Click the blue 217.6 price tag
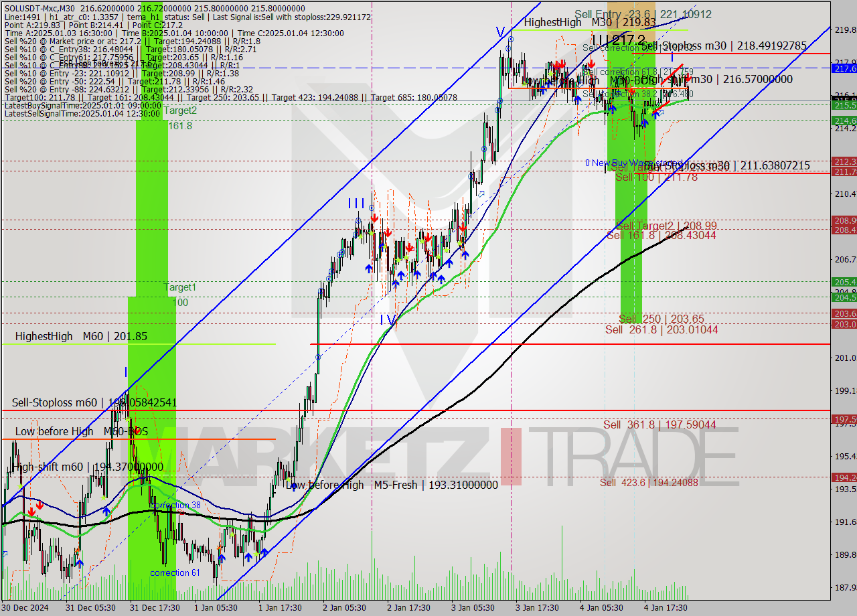The image size is (857, 616). (844, 68)
